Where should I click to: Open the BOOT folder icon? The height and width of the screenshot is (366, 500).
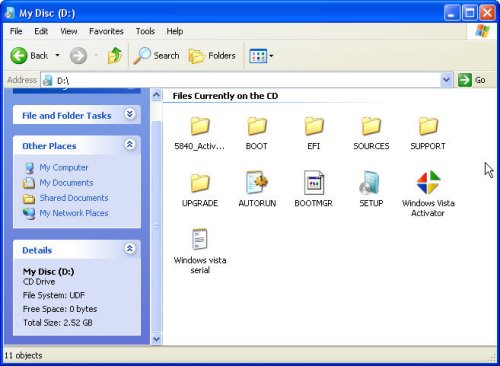pyautogui.click(x=257, y=126)
